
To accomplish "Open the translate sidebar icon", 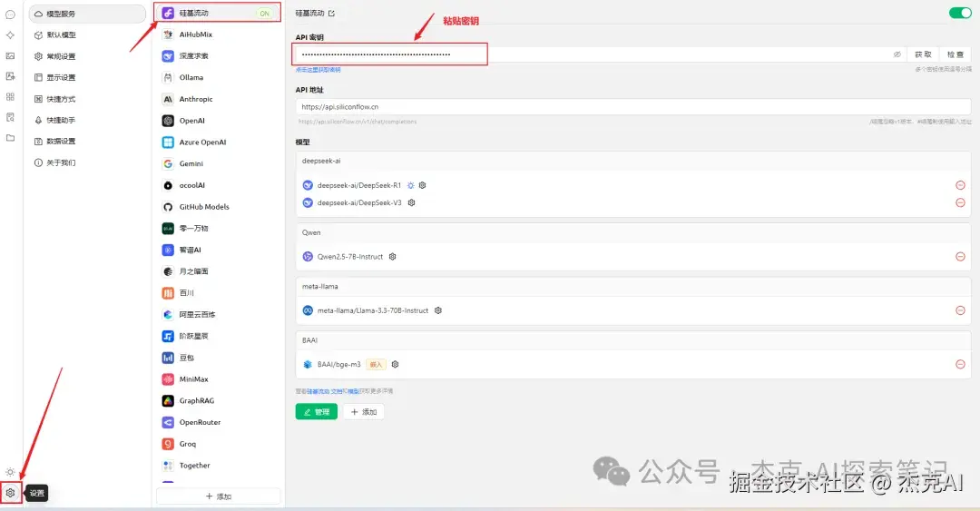I will pyautogui.click(x=10, y=76).
